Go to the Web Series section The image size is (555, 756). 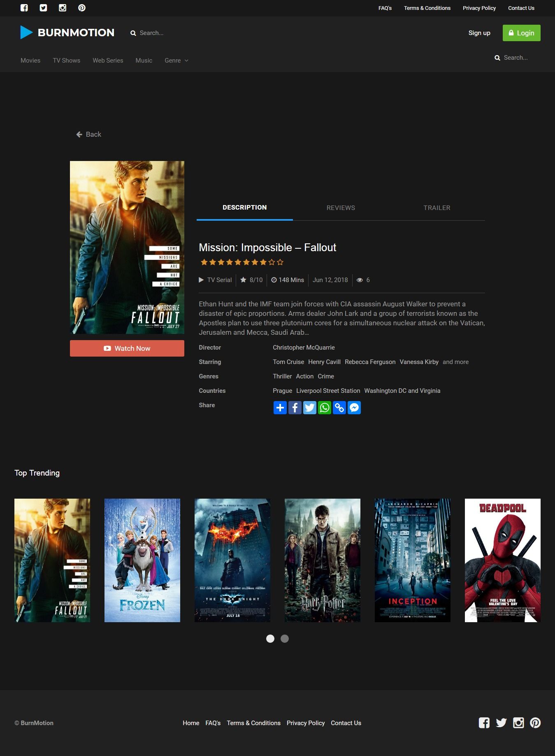click(x=108, y=61)
